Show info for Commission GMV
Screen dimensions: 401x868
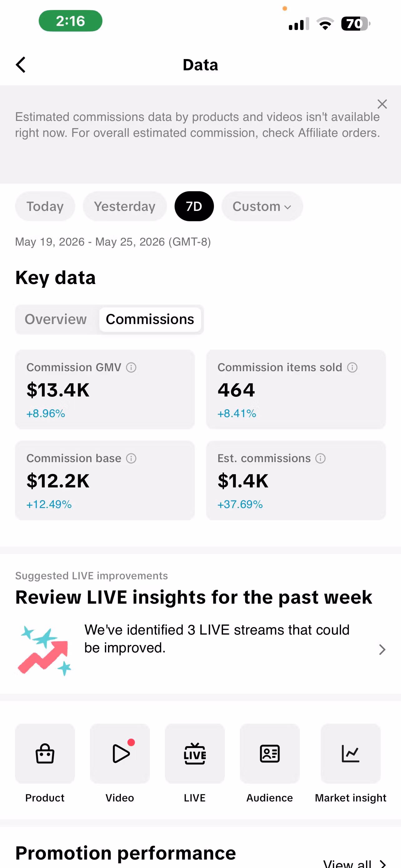pyautogui.click(x=131, y=367)
